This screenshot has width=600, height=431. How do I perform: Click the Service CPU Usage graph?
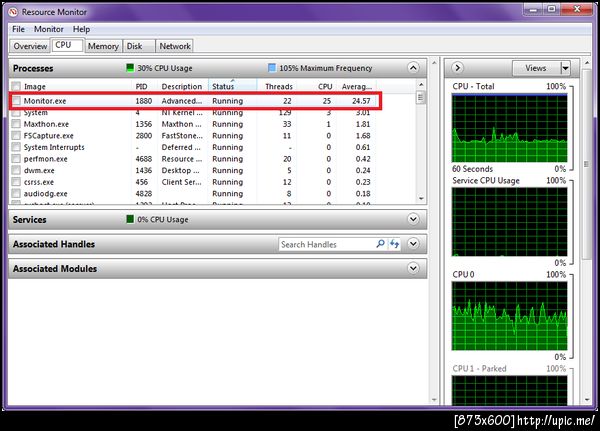(509, 222)
